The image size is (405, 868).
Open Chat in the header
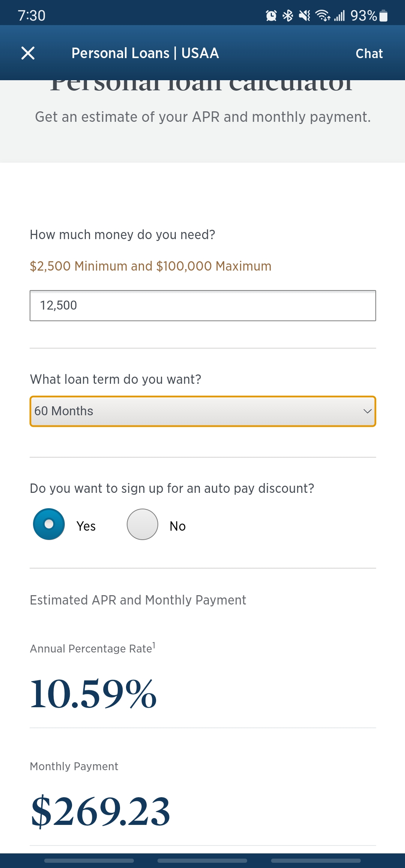click(x=369, y=54)
